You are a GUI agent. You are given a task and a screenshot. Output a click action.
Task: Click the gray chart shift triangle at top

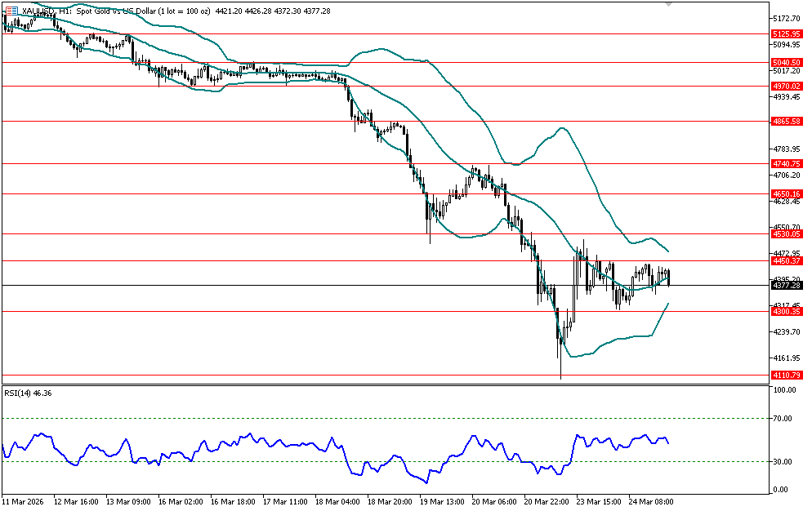669,4
